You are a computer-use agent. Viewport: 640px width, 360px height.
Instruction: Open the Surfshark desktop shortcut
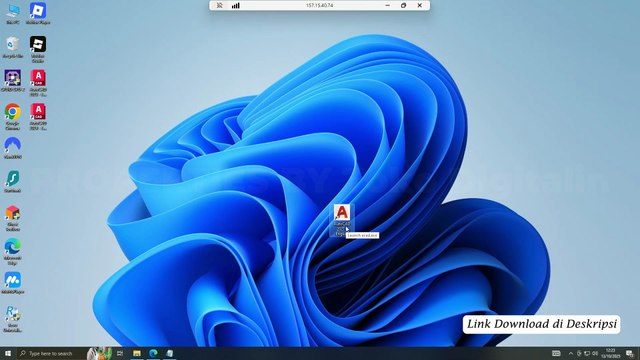[x=13, y=182]
